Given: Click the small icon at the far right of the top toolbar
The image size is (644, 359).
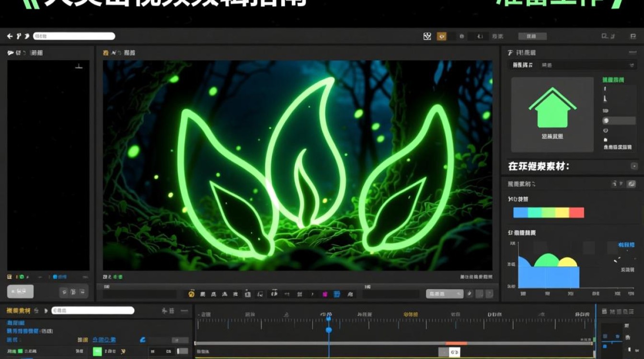Looking at the screenshot, I should (633, 36).
